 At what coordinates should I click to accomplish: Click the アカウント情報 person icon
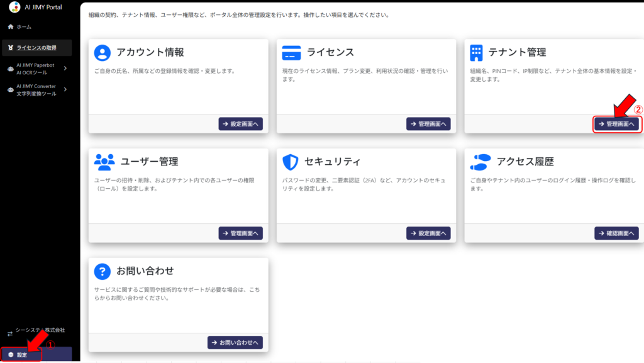[x=102, y=52]
